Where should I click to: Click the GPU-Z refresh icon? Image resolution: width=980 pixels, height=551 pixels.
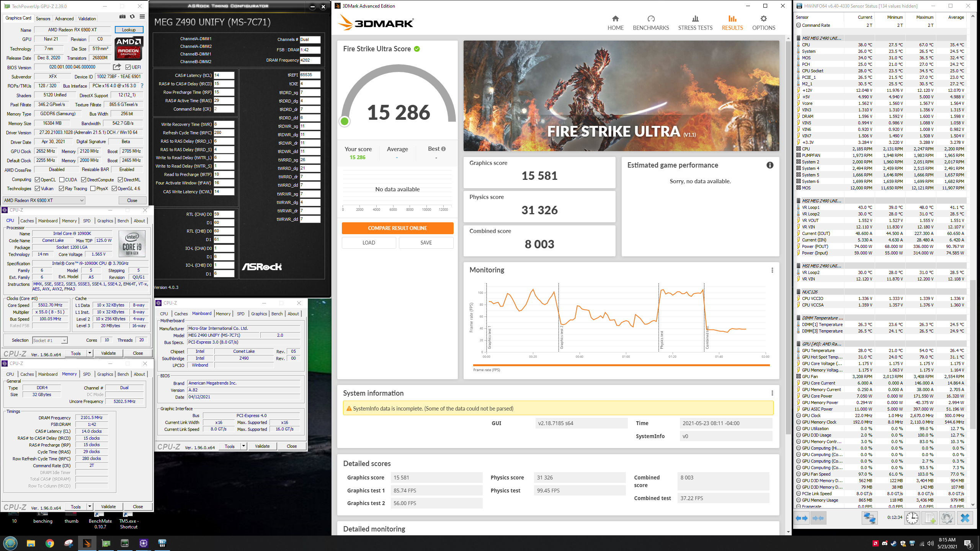pos(132,17)
